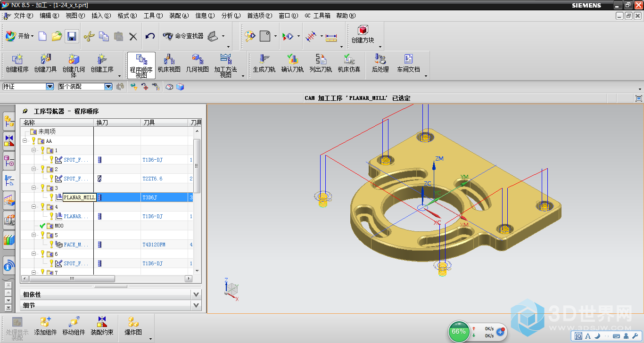Open the 插入 menu
This screenshot has width=644, height=343.
tap(101, 16)
